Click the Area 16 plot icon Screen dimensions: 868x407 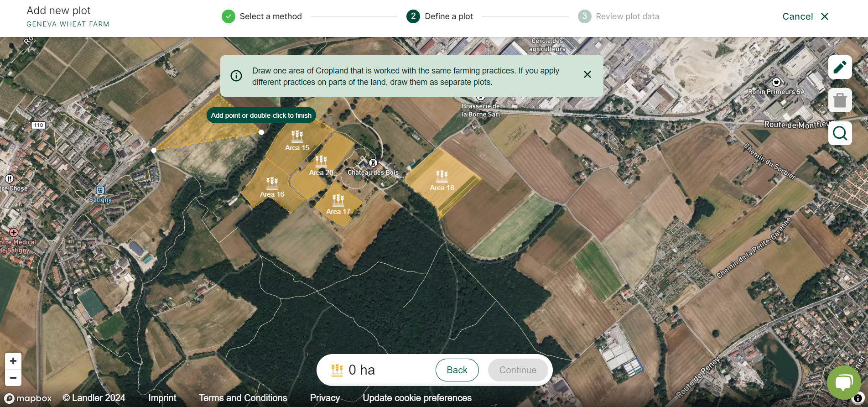pyautogui.click(x=272, y=183)
